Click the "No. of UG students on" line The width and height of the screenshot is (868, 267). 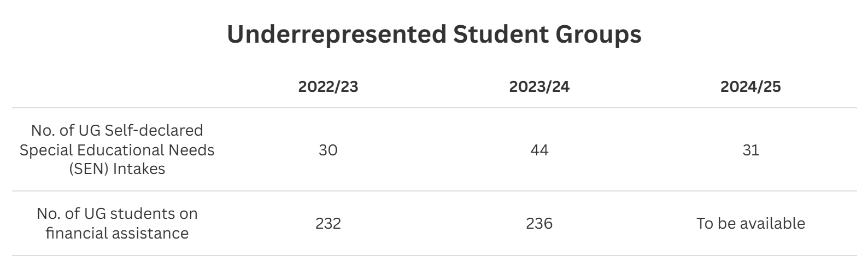117,213
